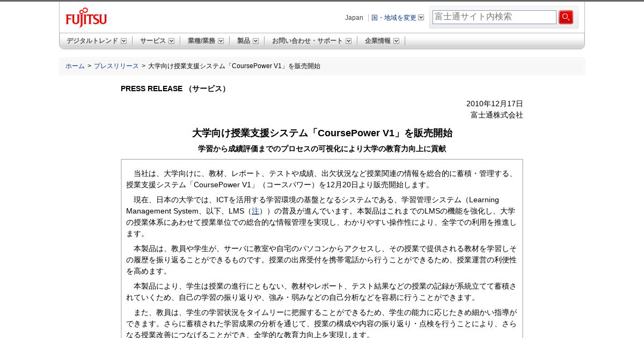The width and height of the screenshot is (644, 338).
Task: Click the Fujitsu logo
Action: [86, 18]
